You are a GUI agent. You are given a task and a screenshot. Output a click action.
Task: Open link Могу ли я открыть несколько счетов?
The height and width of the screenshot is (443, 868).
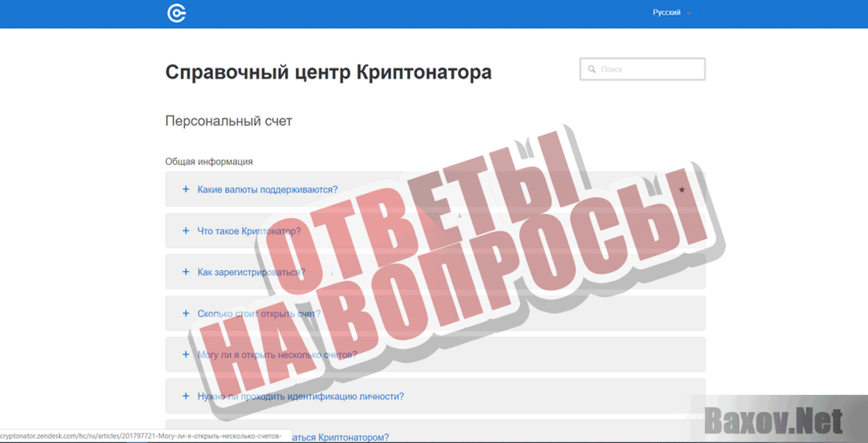click(277, 355)
